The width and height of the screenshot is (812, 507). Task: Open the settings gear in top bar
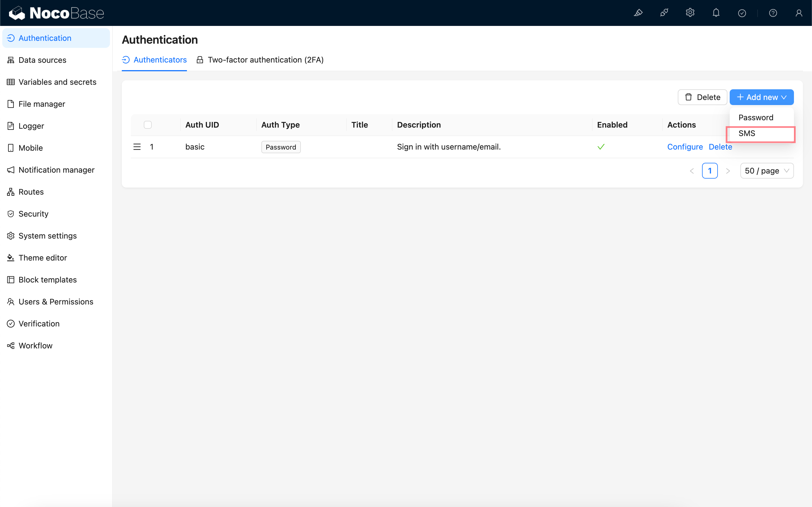[x=690, y=13]
